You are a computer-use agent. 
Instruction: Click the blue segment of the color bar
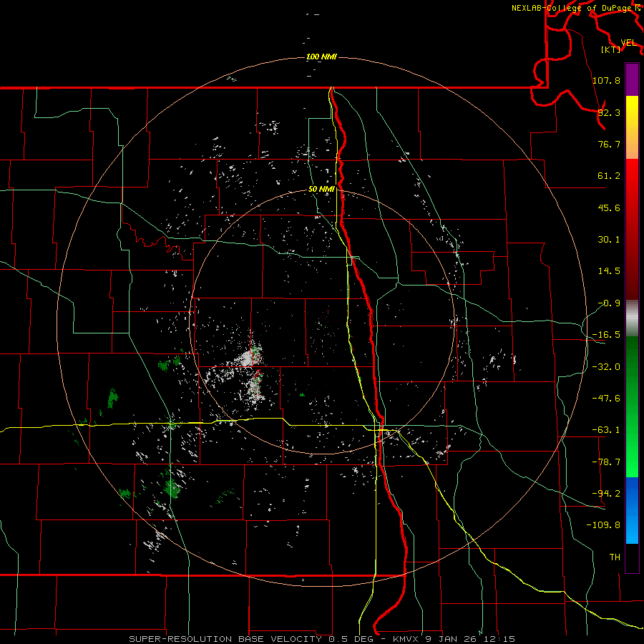click(x=632, y=510)
